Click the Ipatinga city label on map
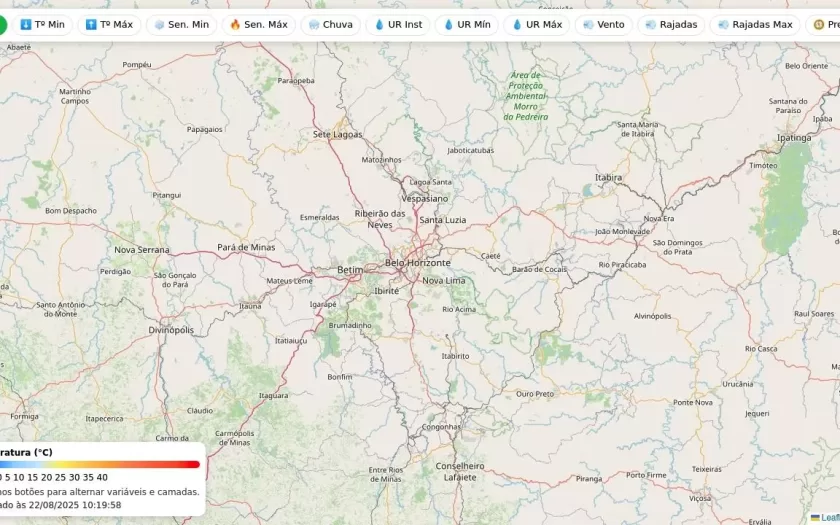 pyautogui.click(x=794, y=138)
